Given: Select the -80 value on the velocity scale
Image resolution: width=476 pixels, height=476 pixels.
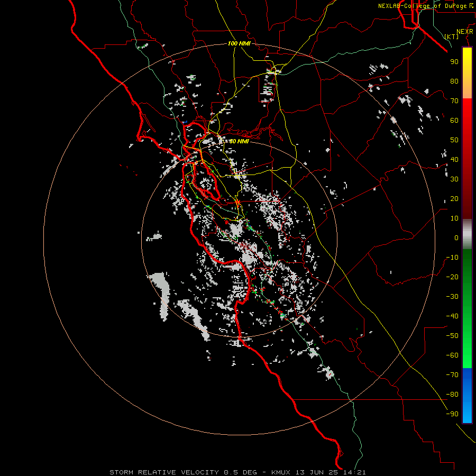Looking at the screenshot, I should coord(452,395).
